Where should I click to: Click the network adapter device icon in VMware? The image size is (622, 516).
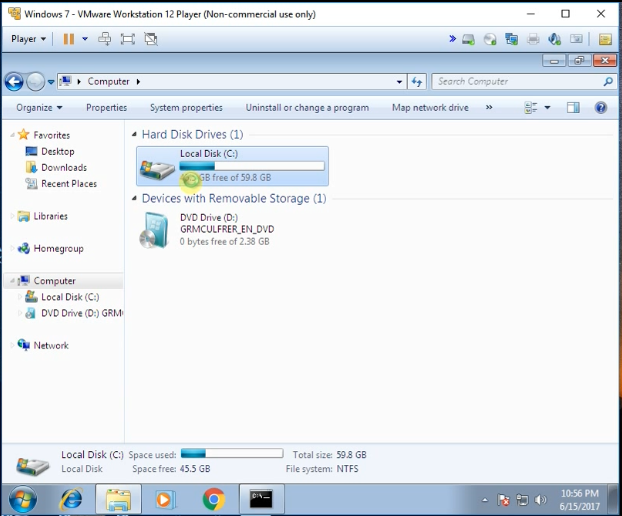click(511, 39)
